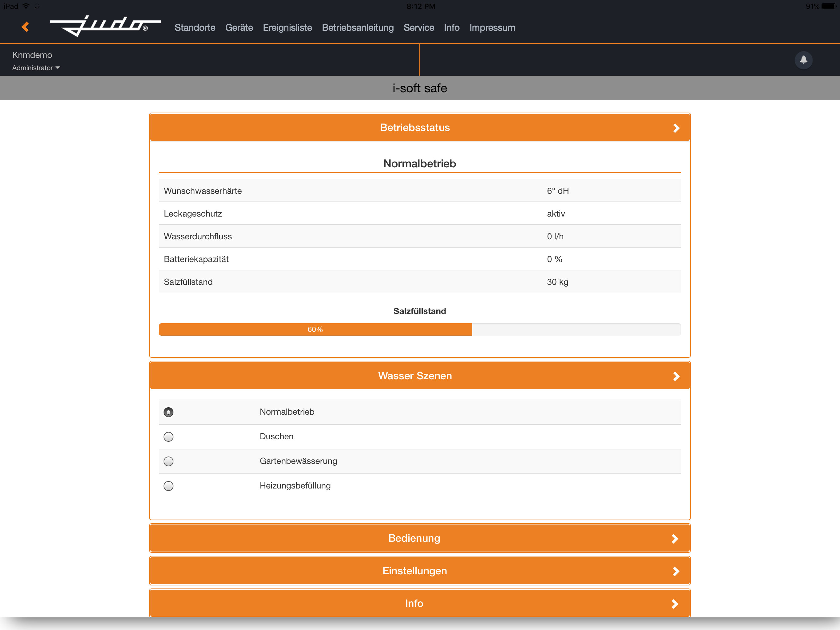The image size is (840, 630).
Task: Open the Administrator role dropdown
Action: coord(36,68)
